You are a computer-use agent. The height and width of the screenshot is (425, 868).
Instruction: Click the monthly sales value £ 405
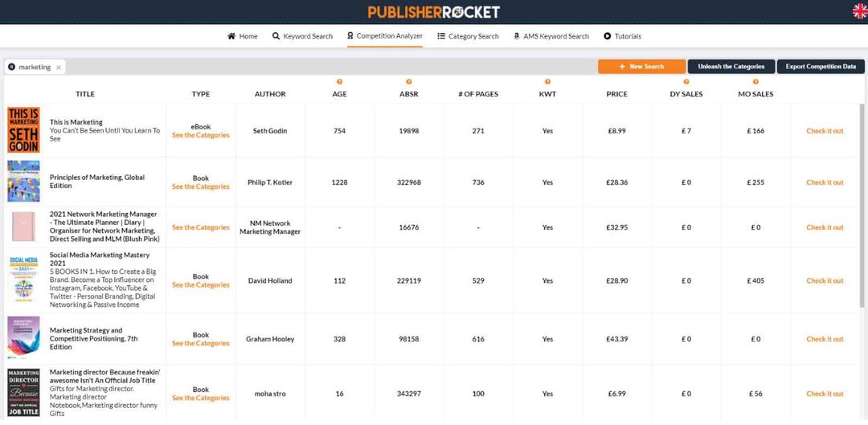point(755,280)
